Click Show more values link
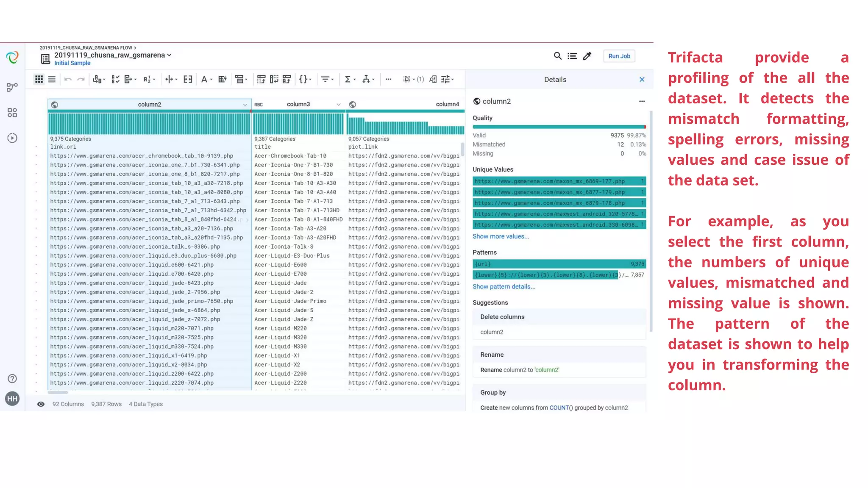This screenshot has width=868, height=488. [x=501, y=236]
